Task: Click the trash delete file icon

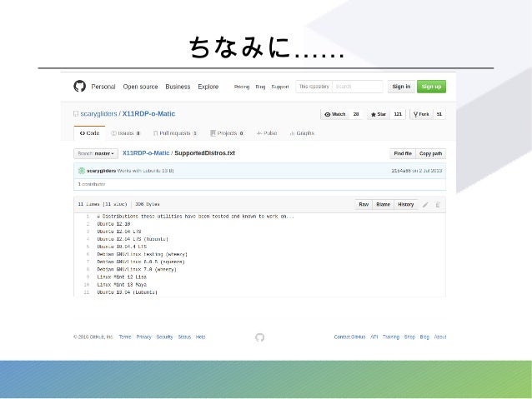Action: coord(438,204)
